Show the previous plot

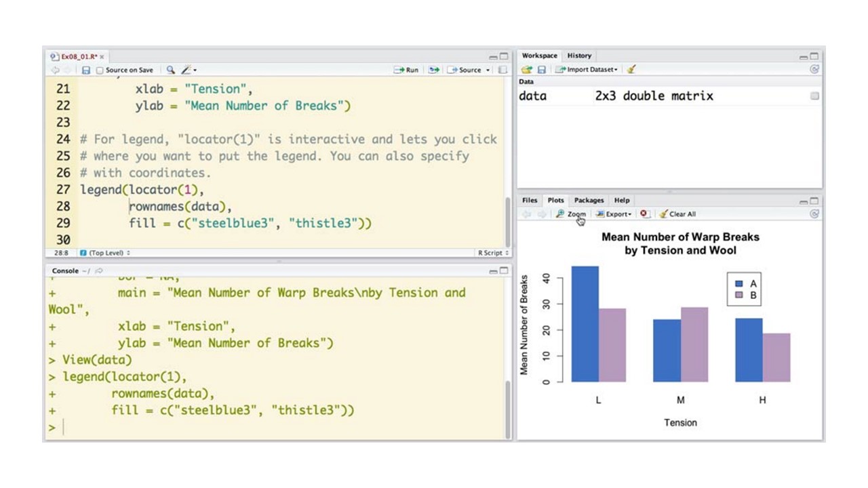tap(527, 214)
